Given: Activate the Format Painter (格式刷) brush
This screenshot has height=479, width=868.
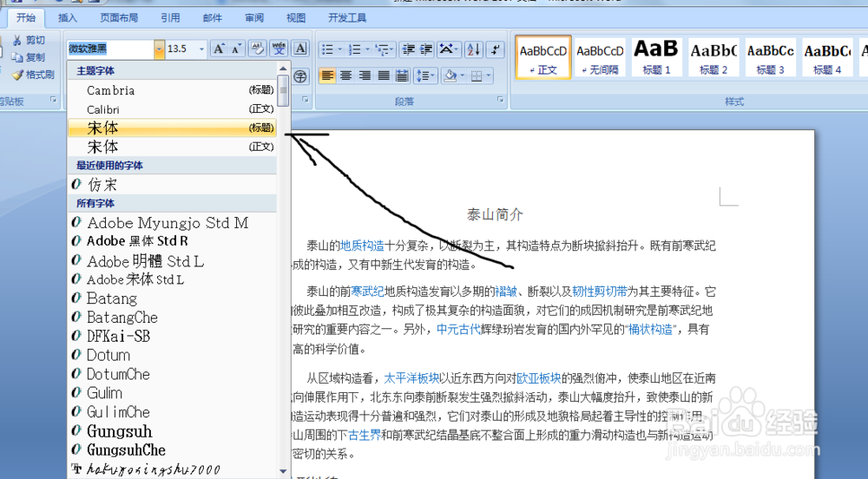Looking at the screenshot, I should 17,75.
